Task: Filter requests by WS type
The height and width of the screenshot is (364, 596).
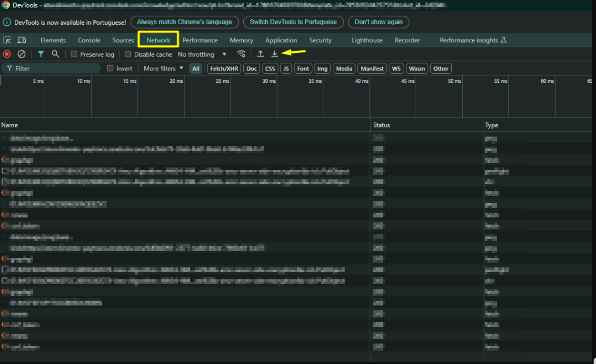Action: click(396, 69)
